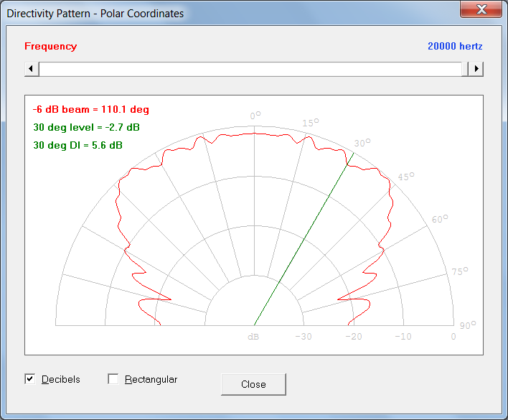Click the 30° angle label

click(x=362, y=143)
